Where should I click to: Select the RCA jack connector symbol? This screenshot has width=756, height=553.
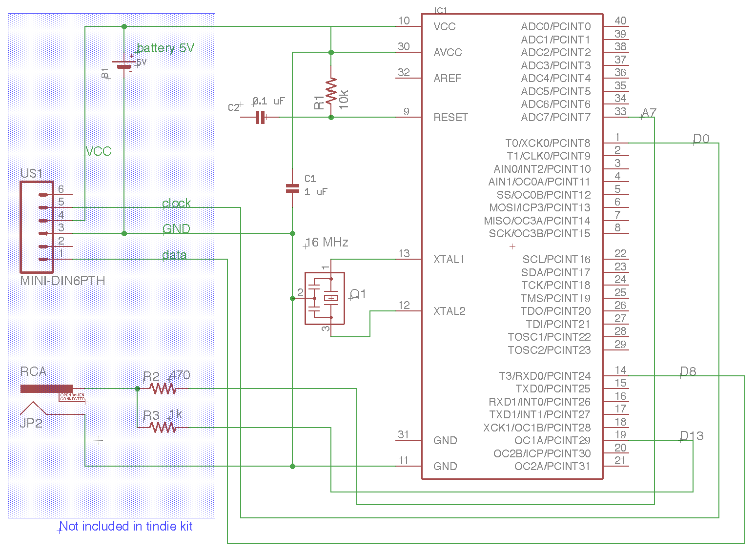click(46, 389)
